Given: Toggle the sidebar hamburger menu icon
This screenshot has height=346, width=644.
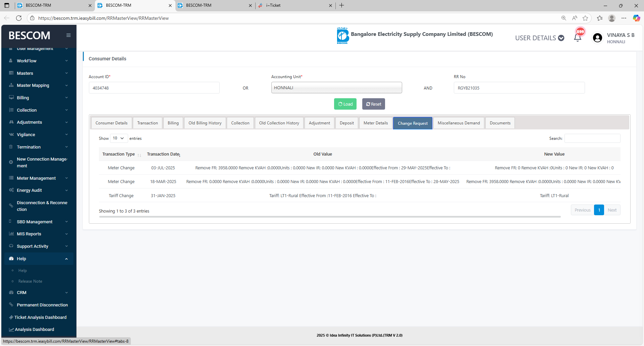Looking at the screenshot, I should (x=68, y=35).
